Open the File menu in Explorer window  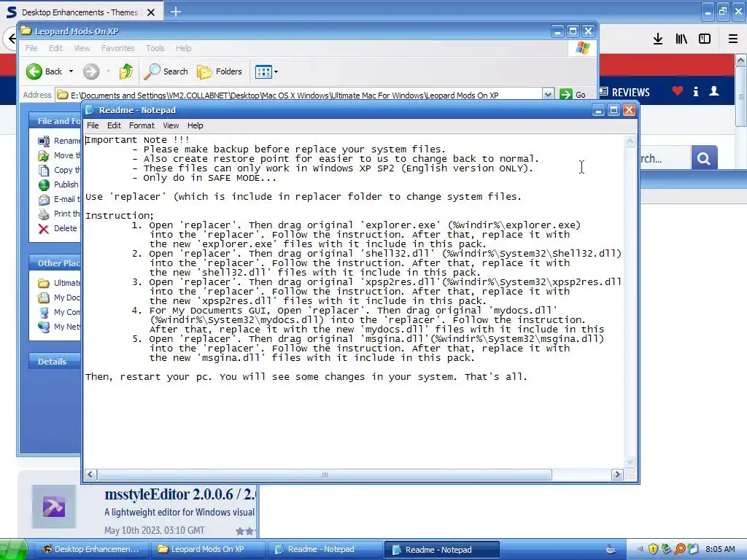[x=31, y=48]
